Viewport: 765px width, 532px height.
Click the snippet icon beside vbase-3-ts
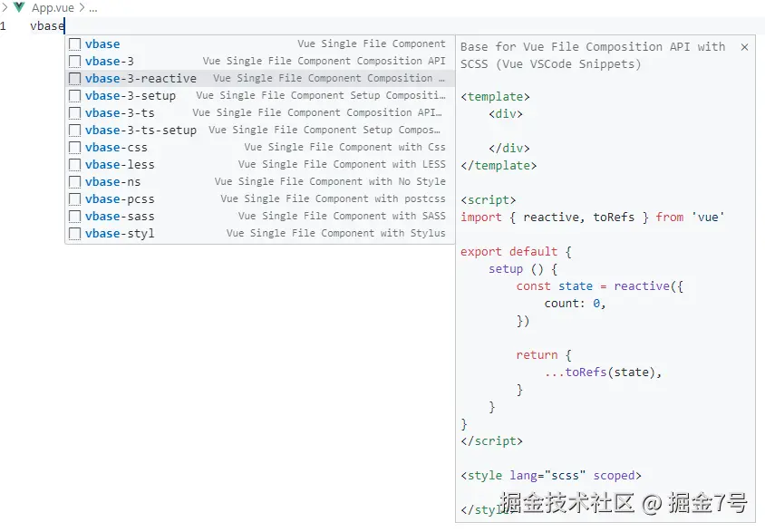pyautogui.click(x=74, y=112)
